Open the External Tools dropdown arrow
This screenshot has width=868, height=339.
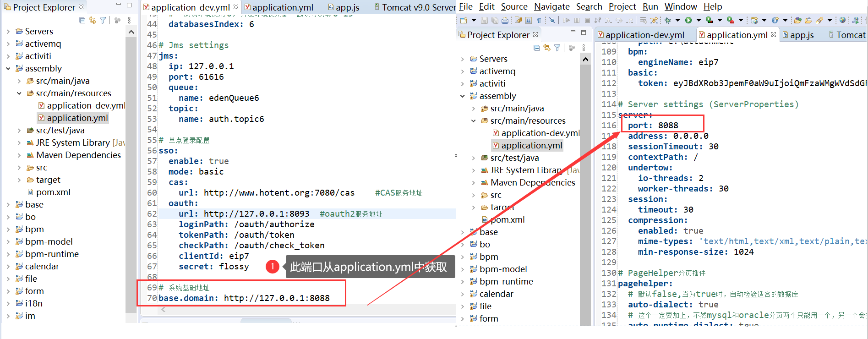tap(741, 20)
